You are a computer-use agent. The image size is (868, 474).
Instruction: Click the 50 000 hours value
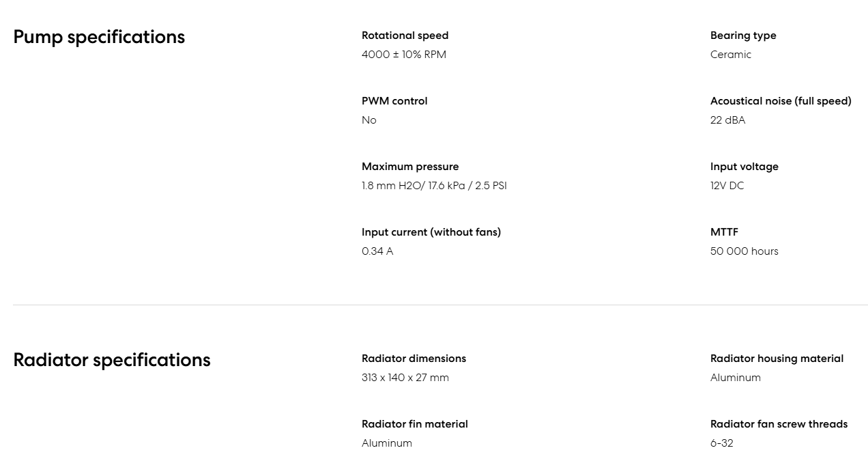point(744,251)
